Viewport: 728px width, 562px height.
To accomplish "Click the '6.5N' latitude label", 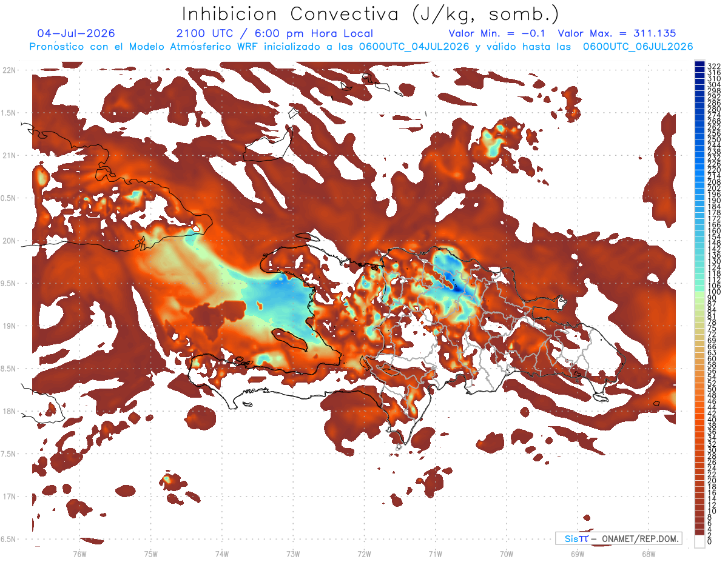I will point(9,540).
